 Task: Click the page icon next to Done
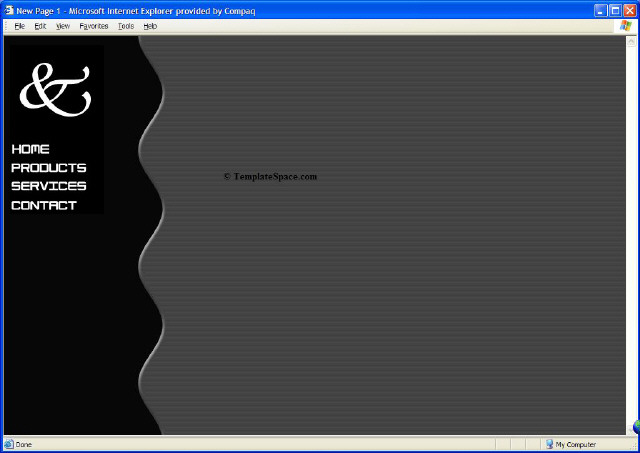click(8, 444)
